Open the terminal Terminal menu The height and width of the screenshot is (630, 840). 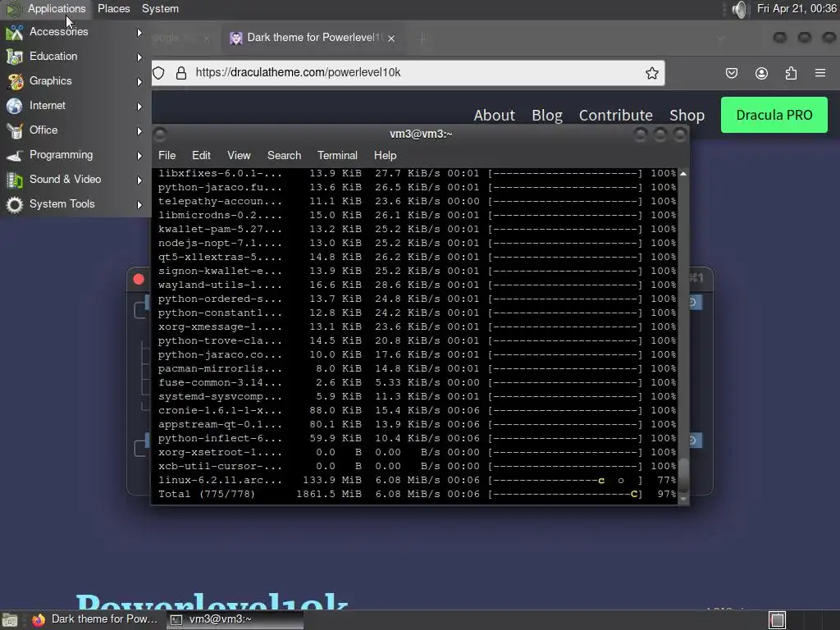[337, 155]
